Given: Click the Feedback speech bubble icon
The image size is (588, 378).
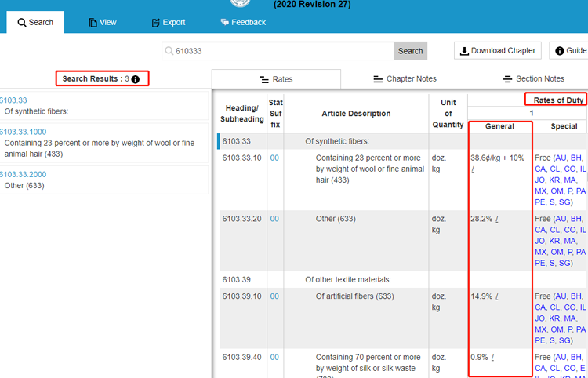Looking at the screenshot, I should [225, 22].
